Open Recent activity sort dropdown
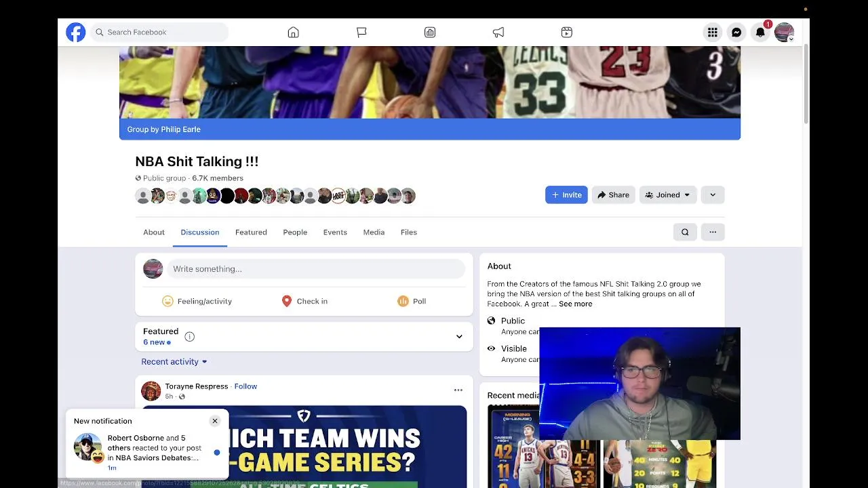Screen dimensions: 868x488 point(174,361)
